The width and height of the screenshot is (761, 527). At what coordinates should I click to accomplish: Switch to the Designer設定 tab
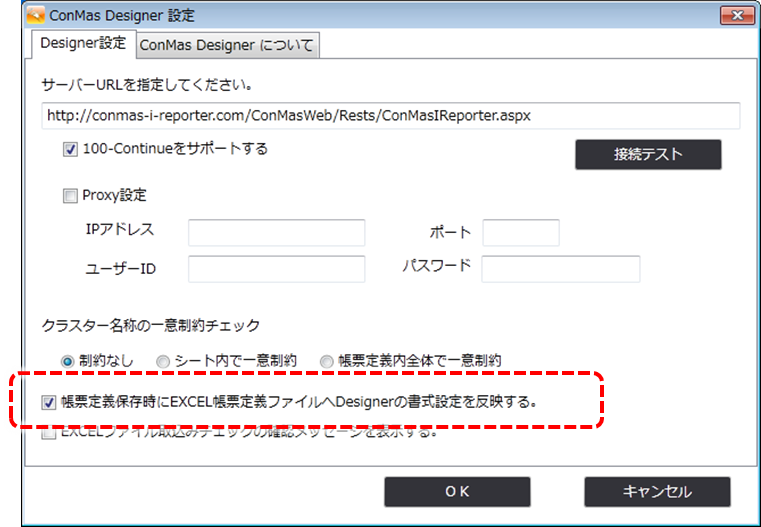(82, 43)
